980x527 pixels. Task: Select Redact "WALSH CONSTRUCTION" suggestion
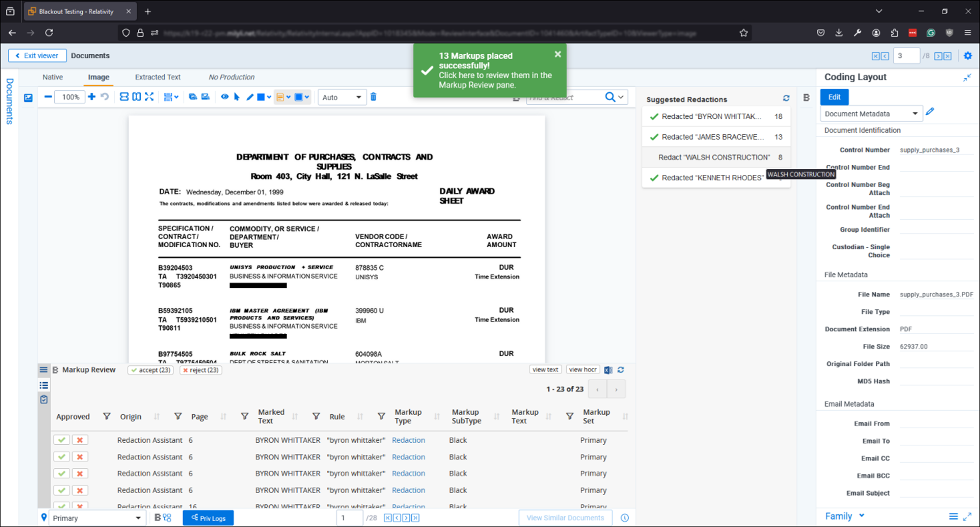[x=714, y=157]
